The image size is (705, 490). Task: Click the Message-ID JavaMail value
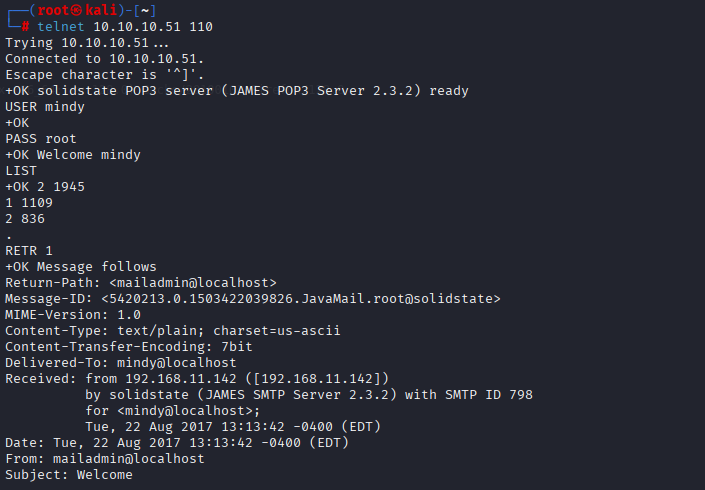click(x=301, y=299)
